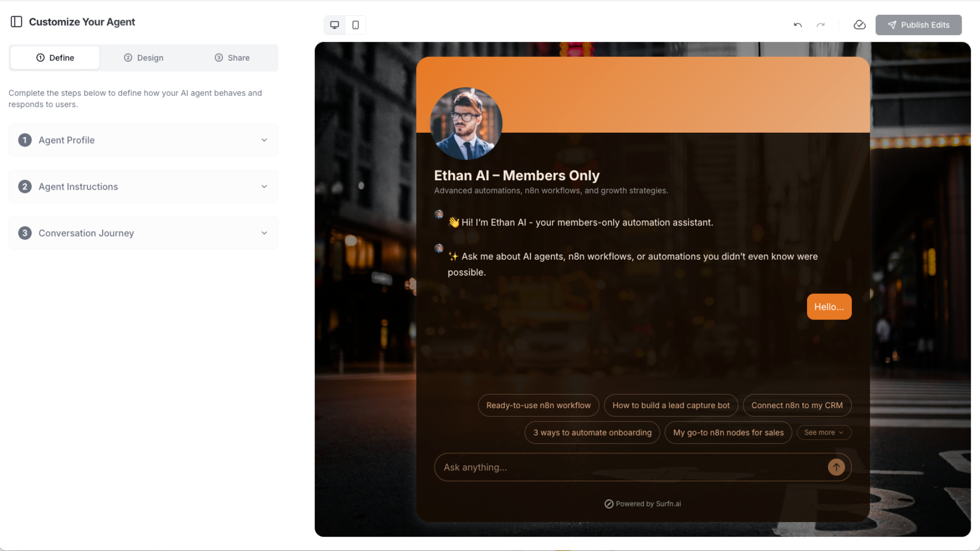980x551 pixels.
Task: Expand the Agent Instructions section
Action: tap(143, 186)
